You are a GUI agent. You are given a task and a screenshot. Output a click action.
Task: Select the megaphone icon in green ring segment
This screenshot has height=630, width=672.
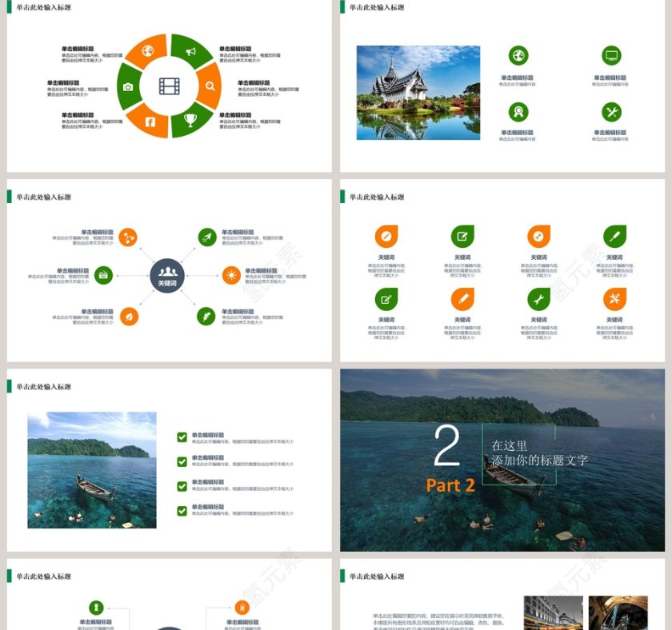click(190, 53)
